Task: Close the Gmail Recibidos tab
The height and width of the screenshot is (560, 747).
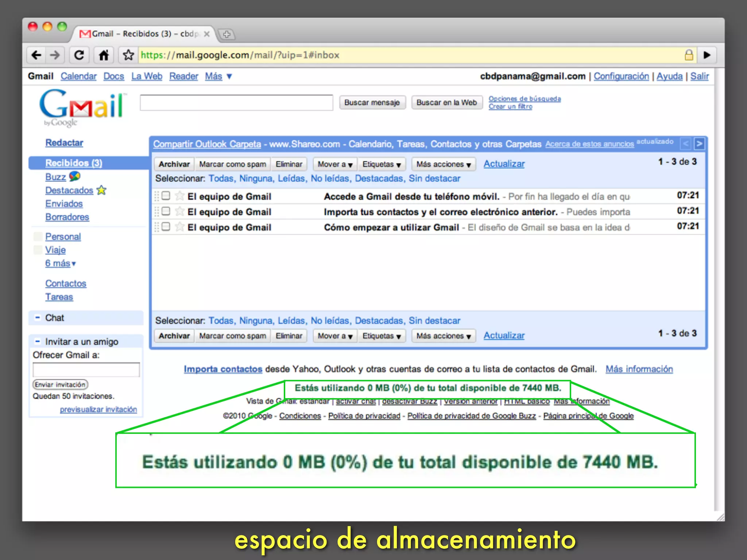Action: point(206,34)
